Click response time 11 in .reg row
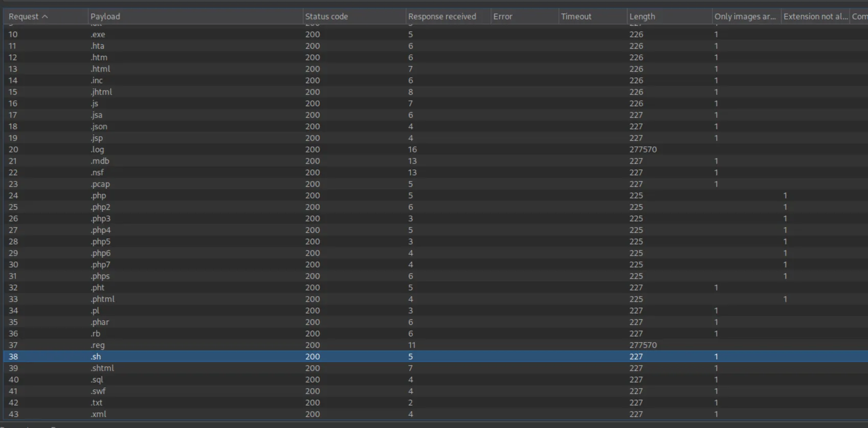The height and width of the screenshot is (428, 868). 412,345
